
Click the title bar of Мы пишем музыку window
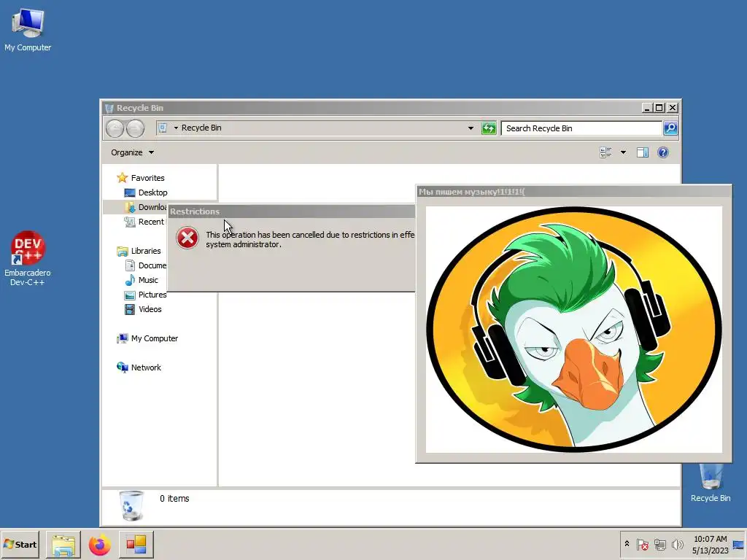[573, 192]
